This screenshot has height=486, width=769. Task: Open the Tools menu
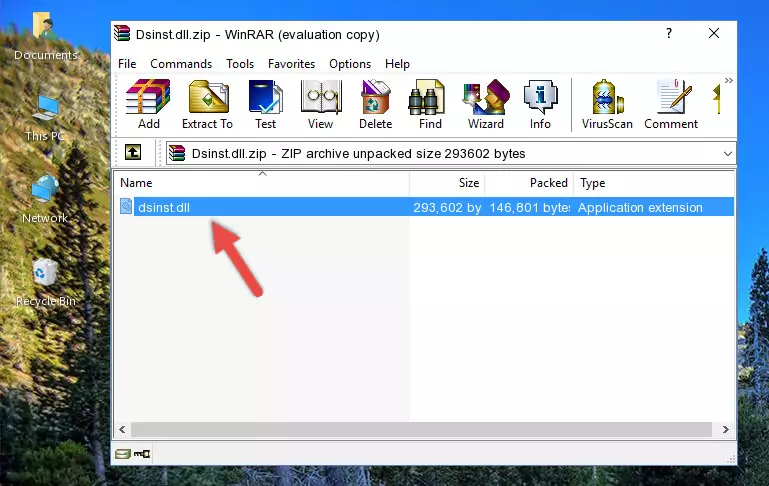(x=240, y=64)
